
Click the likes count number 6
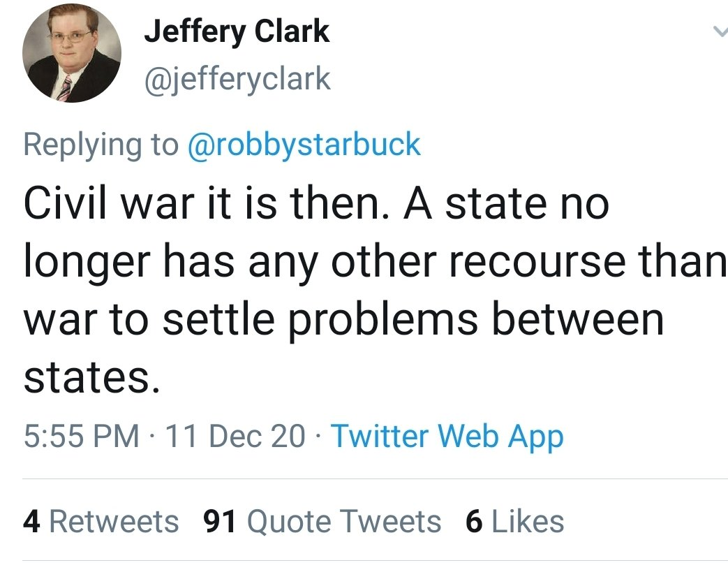coord(475,521)
